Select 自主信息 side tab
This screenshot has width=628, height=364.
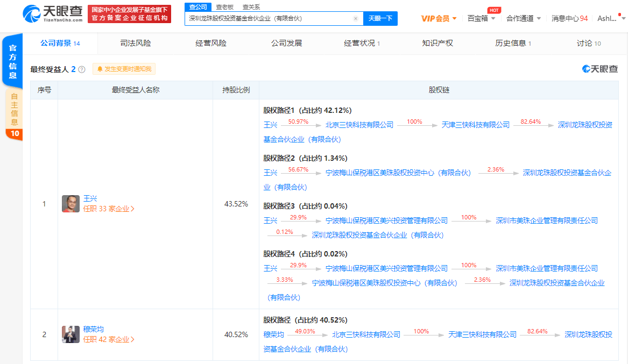(x=14, y=109)
